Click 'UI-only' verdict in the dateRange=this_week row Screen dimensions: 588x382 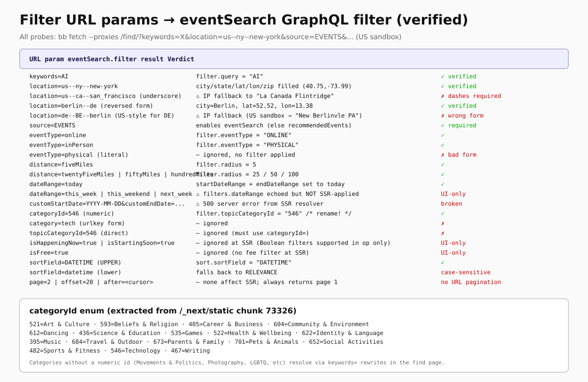point(453,194)
